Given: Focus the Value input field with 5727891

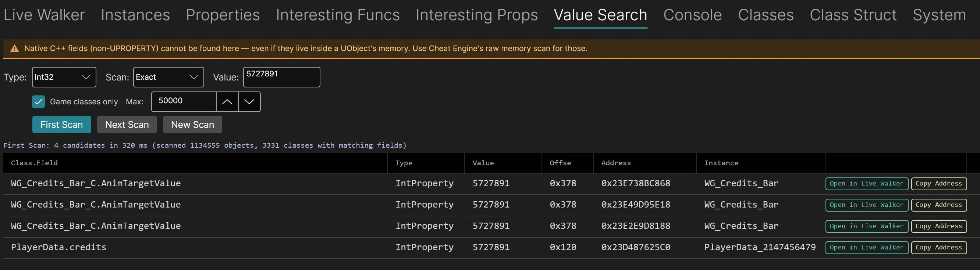Looking at the screenshot, I should tap(281, 77).
